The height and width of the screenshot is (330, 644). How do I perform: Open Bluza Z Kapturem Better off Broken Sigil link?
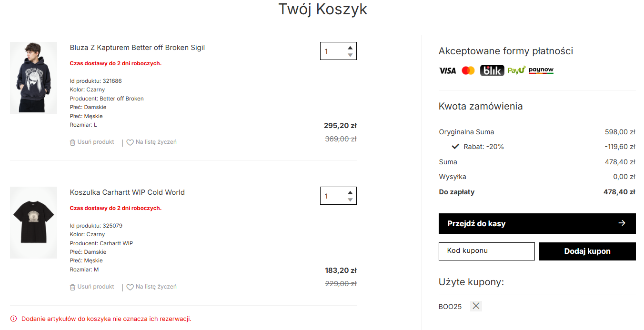point(137,48)
